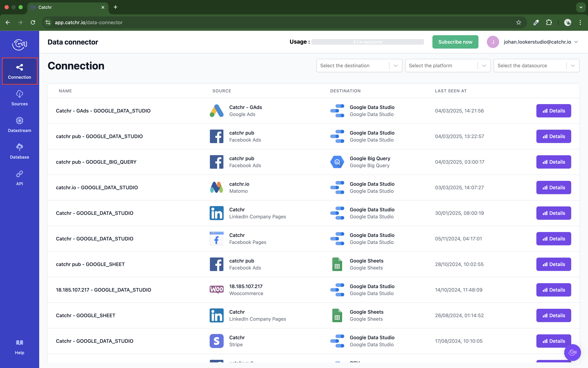Expand the johan.lookerstudio account menu chevron
This screenshot has height=368, width=588.
pyautogui.click(x=576, y=42)
